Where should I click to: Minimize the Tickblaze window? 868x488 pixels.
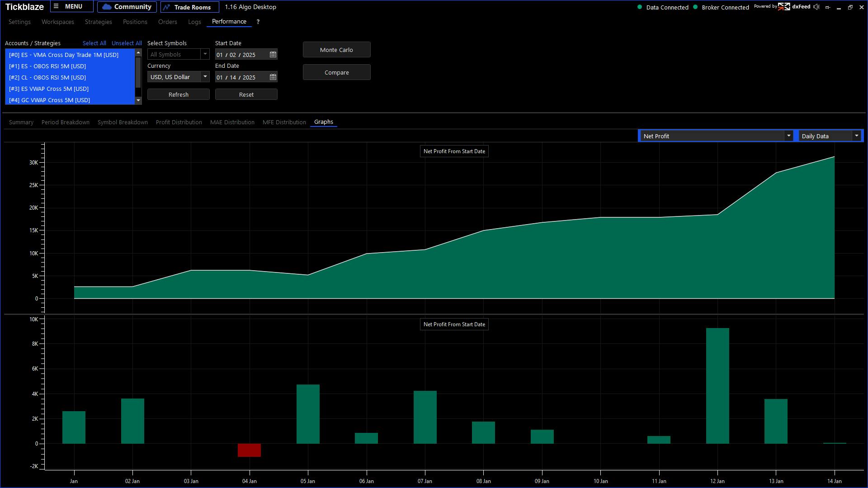coord(839,7)
